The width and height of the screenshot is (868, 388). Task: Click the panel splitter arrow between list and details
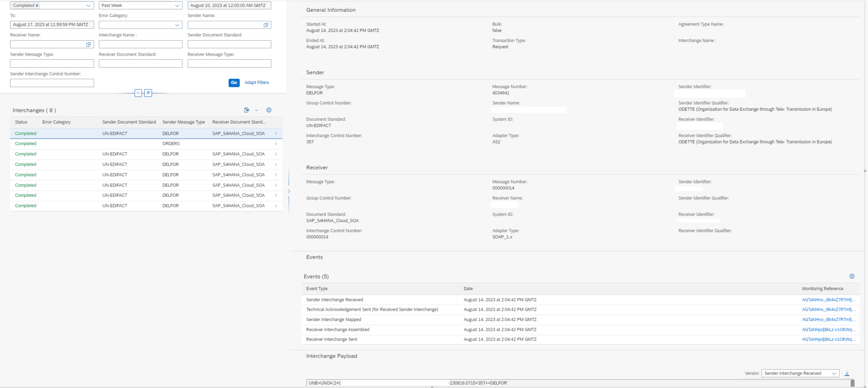[x=289, y=191]
